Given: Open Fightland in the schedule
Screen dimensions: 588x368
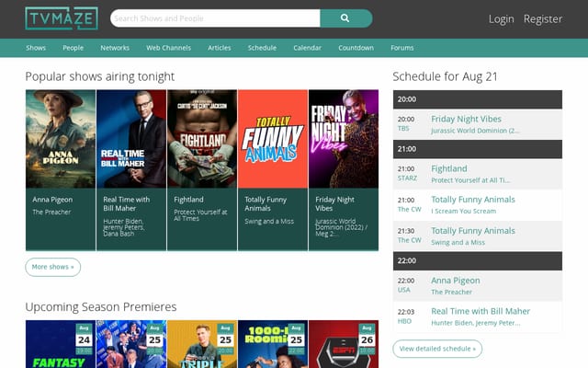Looking at the screenshot, I should (x=449, y=168).
